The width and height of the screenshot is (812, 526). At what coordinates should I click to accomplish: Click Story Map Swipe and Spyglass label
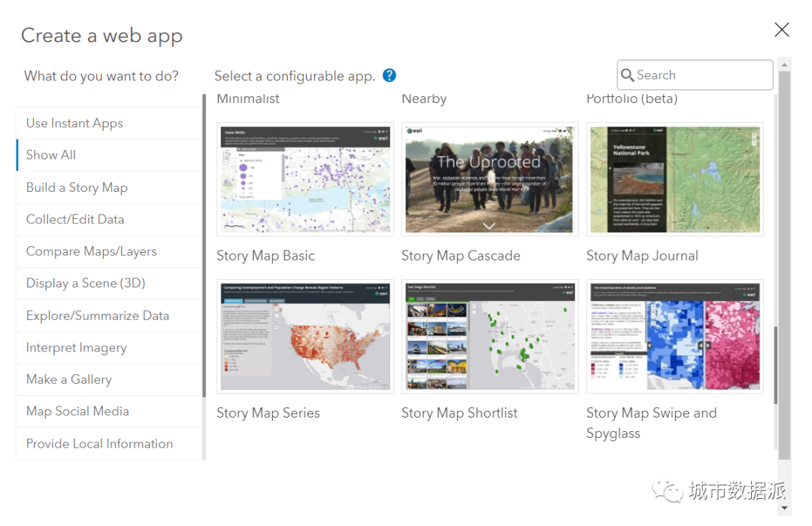(x=651, y=423)
